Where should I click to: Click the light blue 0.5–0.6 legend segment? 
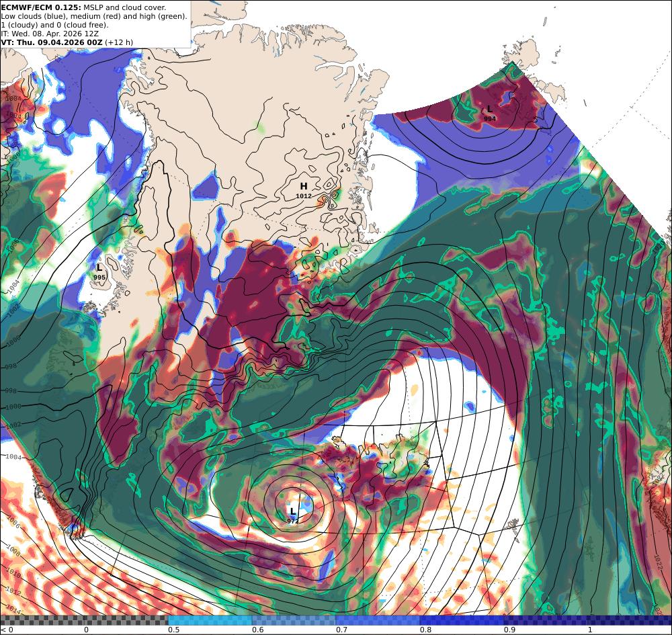pyautogui.click(x=210, y=620)
